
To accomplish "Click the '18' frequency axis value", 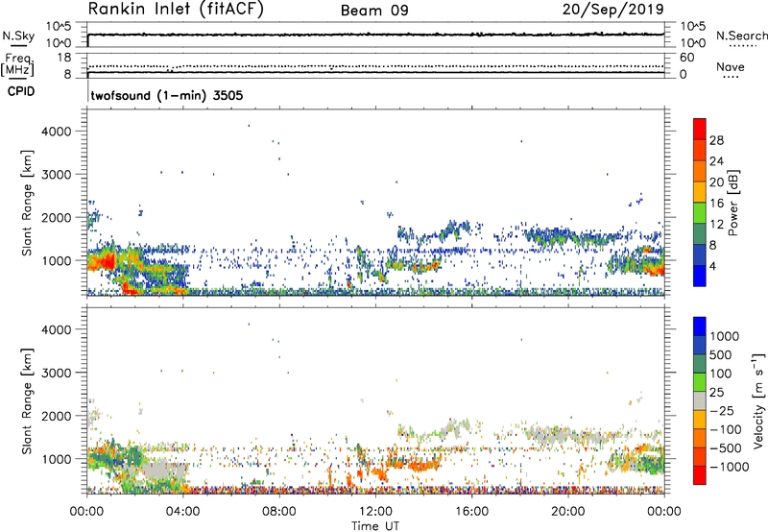I will [x=63, y=58].
